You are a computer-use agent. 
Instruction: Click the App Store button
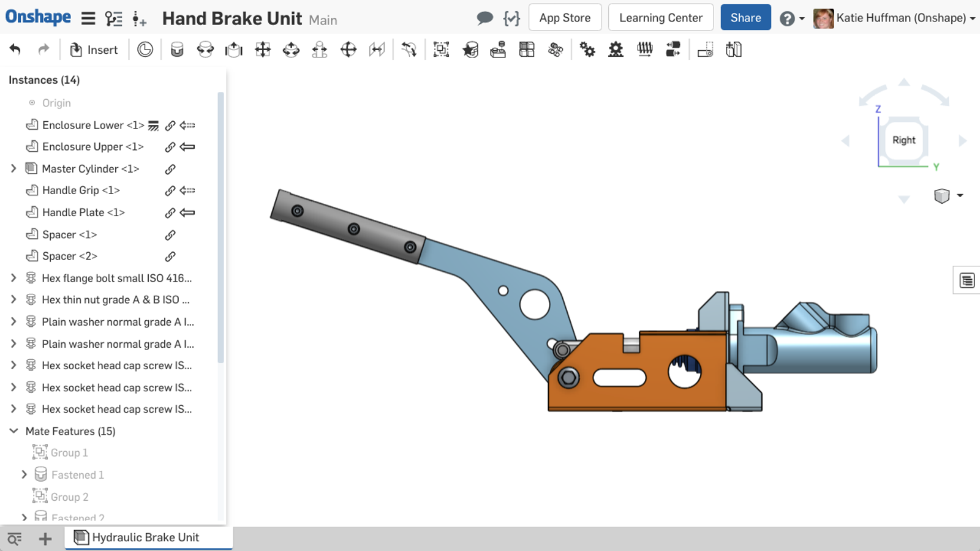[x=565, y=18]
